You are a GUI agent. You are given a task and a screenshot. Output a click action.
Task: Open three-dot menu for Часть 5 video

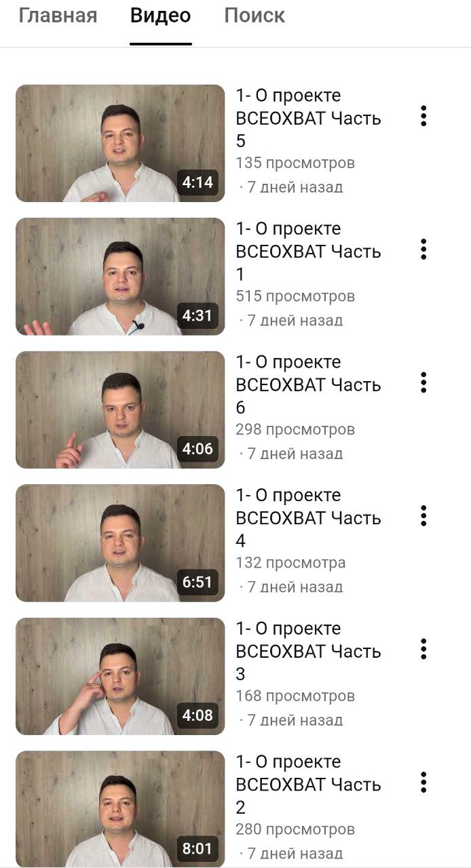(423, 116)
